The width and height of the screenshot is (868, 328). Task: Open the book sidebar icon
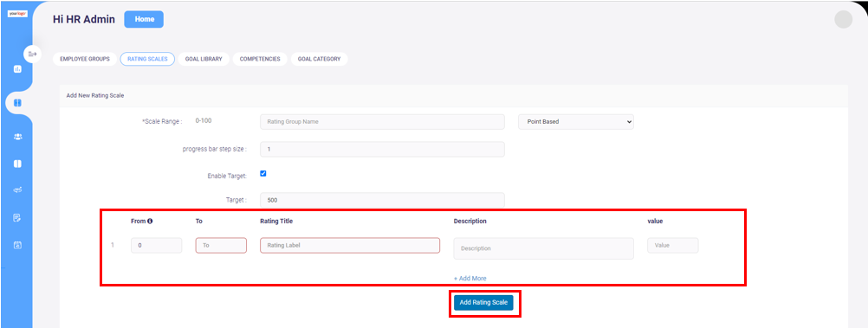[17, 164]
